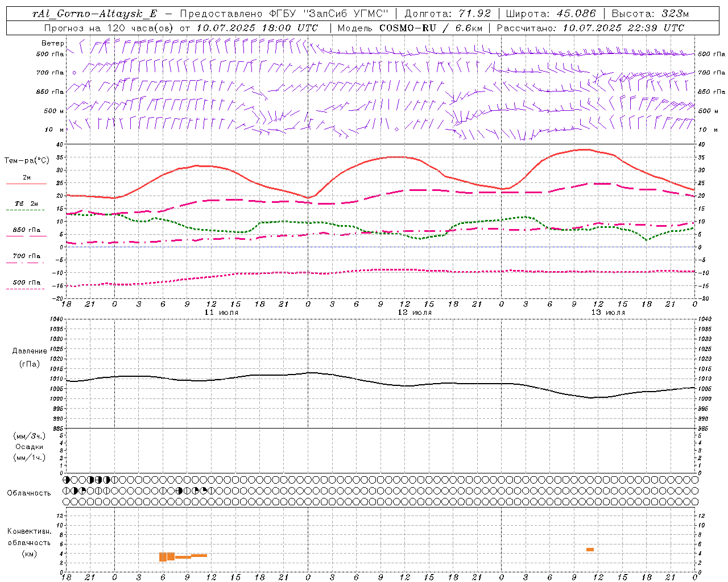728x582 pixels.
Task: Click the "13 июля" date label
Action: coord(608,313)
